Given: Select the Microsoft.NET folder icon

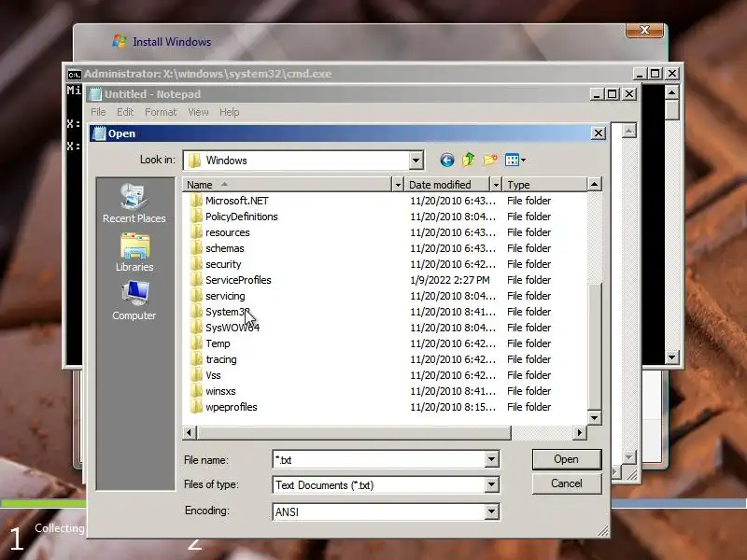Looking at the screenshot, I should [x=196, y=201].
